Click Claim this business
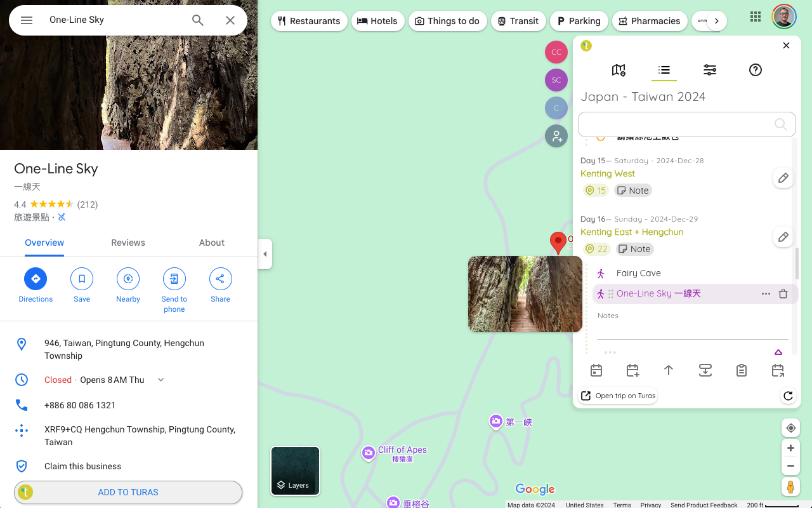The width and height of the screenshot is (812, 508). coord(129,466)
